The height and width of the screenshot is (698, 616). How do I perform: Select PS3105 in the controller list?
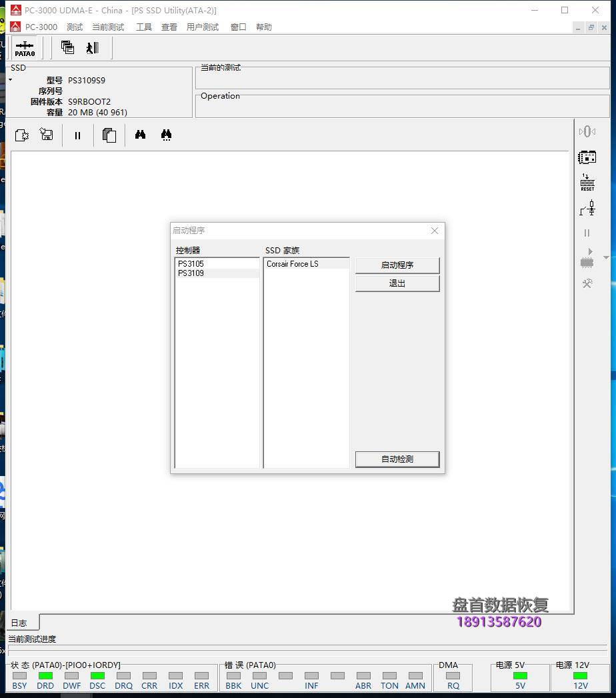click(x=191, y=263)
